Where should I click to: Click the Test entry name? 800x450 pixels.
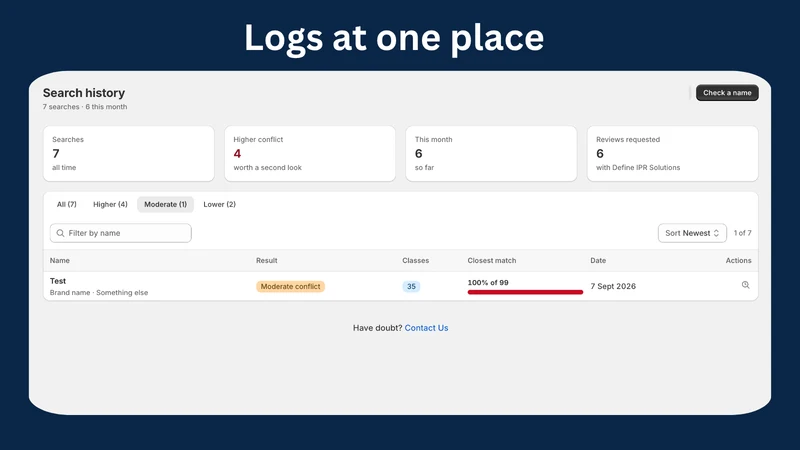58,281
